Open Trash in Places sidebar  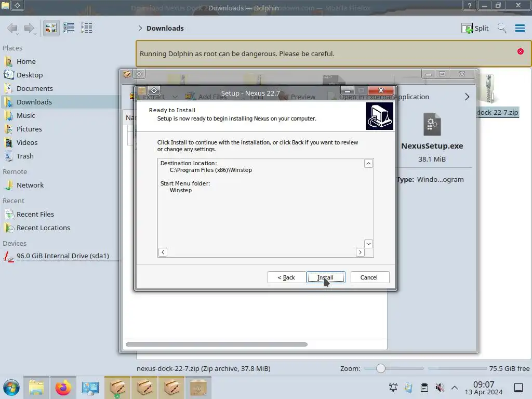click(x=59, y=156)
